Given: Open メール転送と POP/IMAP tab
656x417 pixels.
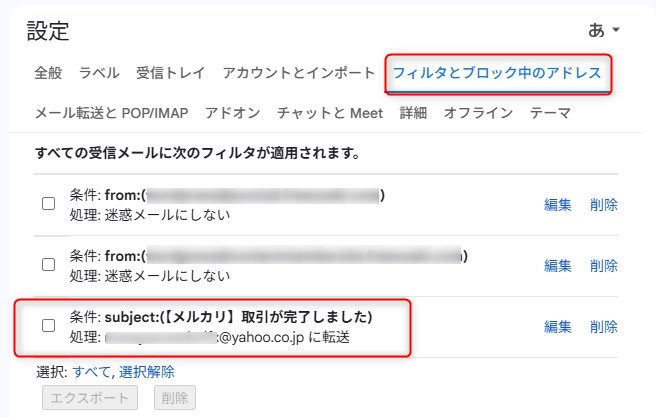Looking at the screenshot, I should (111, 113).
